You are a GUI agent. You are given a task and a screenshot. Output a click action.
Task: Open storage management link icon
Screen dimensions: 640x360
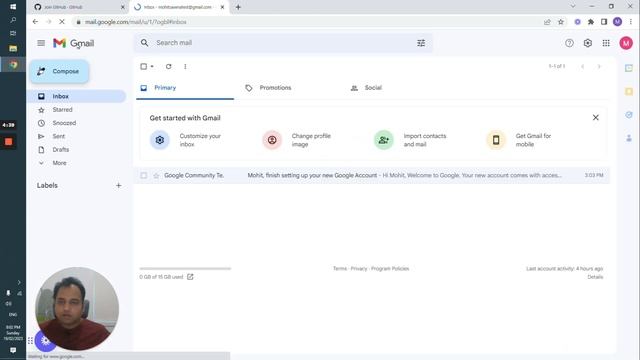pos(190,277)
